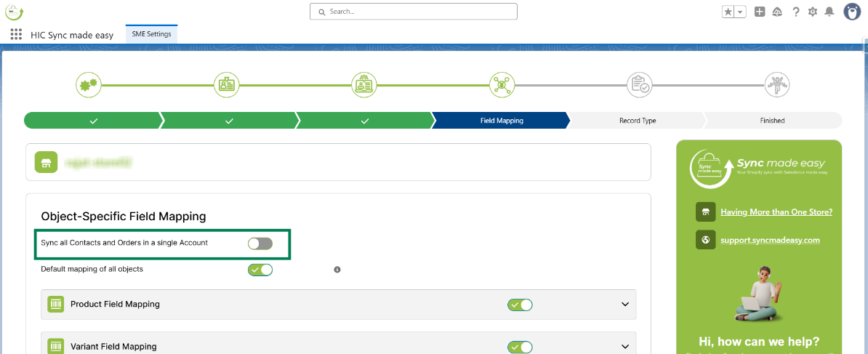Screen dimensions: 868x354
Task: Select the Record Type path step
Action: point(637,121)
